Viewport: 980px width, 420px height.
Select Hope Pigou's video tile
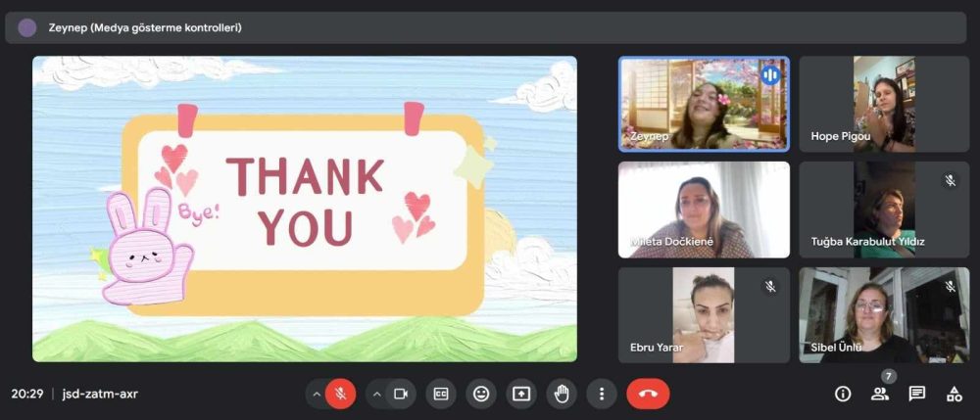(x=884, y=104)
